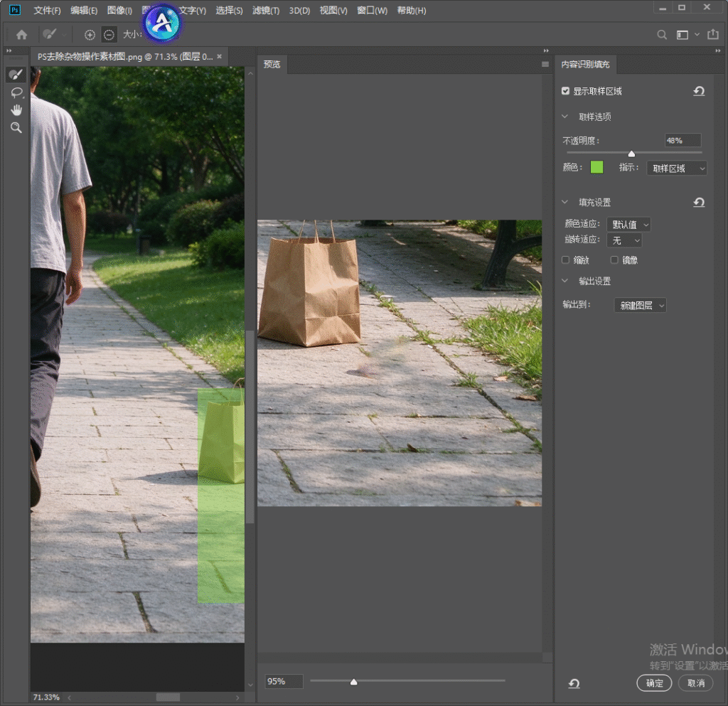Open the 颜色适应 默认值 dropdown
728x706 pixels.
pyautogui.click(x=628, y=225)
